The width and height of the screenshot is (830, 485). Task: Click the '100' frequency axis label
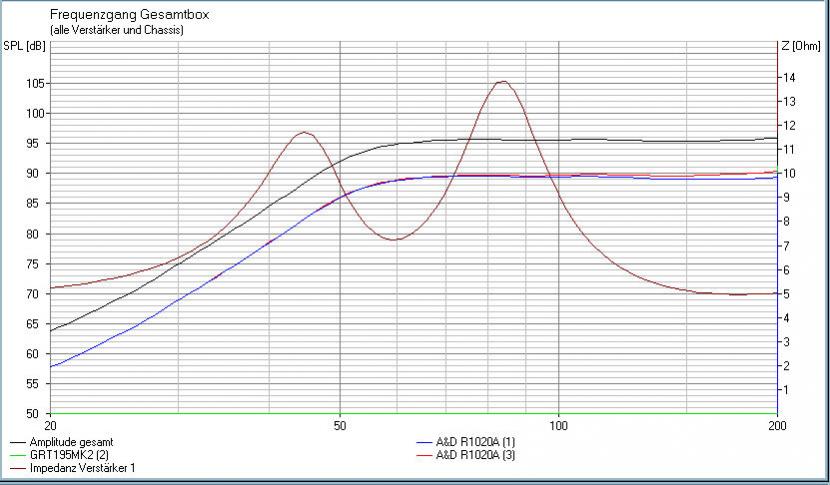pyautogui.click(x=558, y=425)
